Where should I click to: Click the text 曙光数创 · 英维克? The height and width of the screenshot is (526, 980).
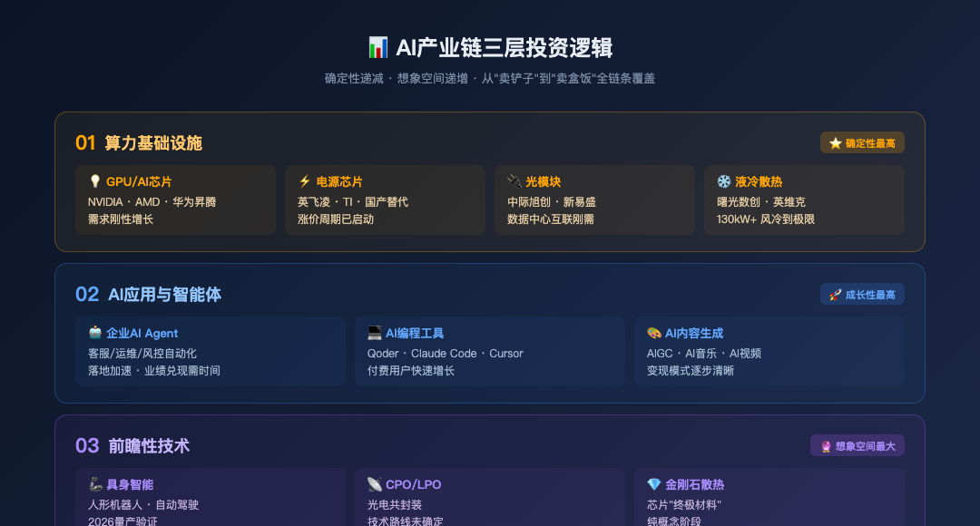(761, 201)
